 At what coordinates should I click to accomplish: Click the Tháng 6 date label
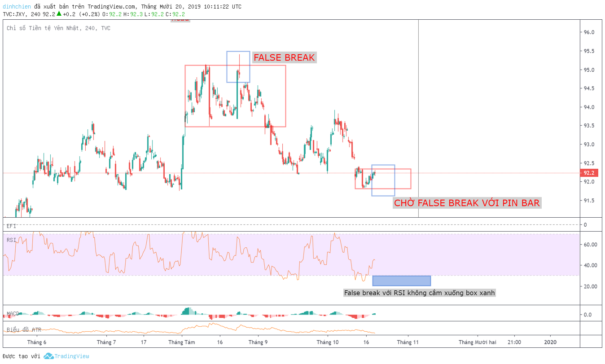click(x=37, y=342)
